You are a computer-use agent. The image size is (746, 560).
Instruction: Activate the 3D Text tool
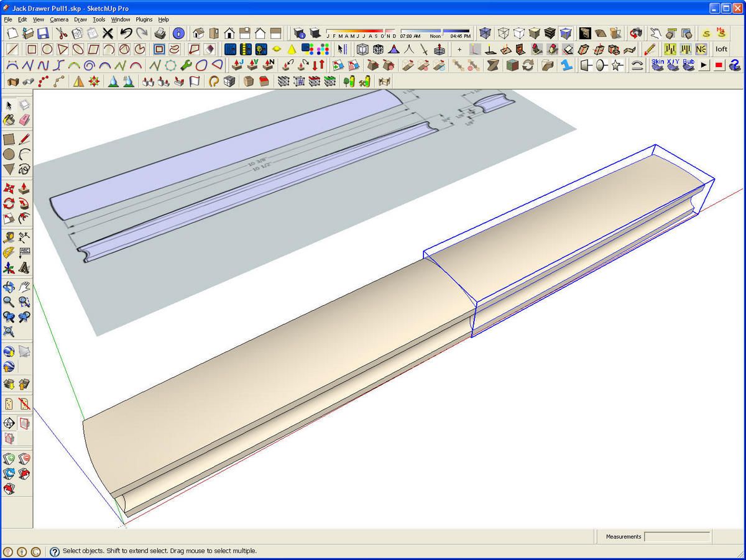(24, 267)
